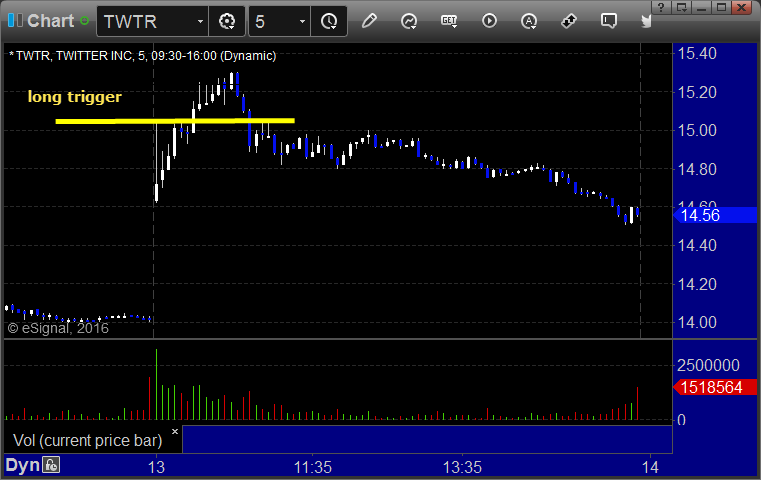
Task: Close the Chart window
Action: coord(742,7)
